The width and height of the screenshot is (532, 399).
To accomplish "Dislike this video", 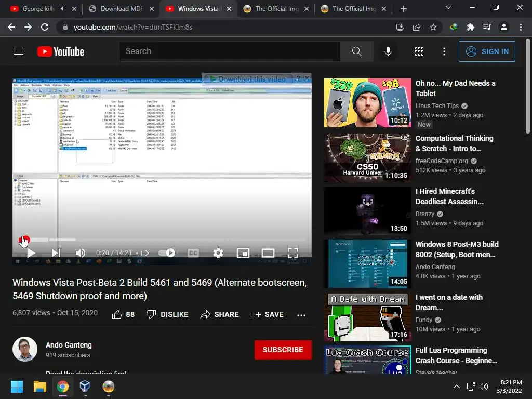I will tap(167, 314).
